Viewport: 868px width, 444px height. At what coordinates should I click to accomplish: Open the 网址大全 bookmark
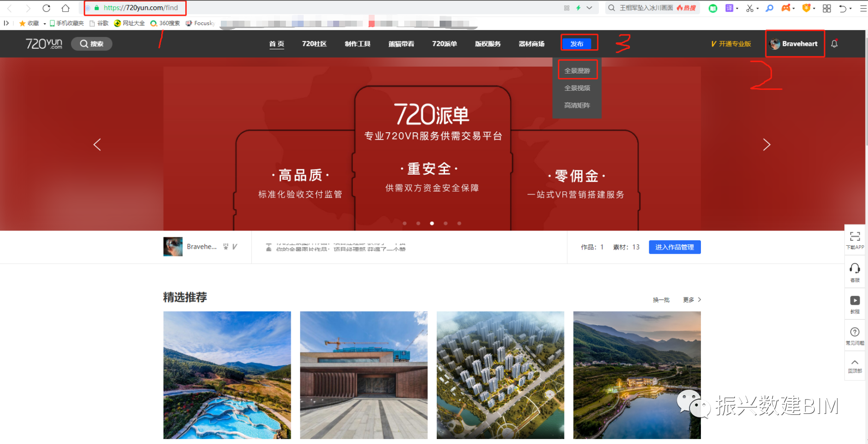tap(129, 23)
